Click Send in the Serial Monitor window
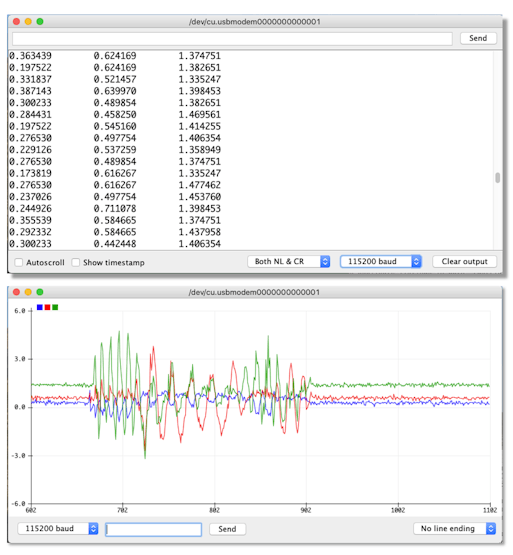 (x=478, y=38)
